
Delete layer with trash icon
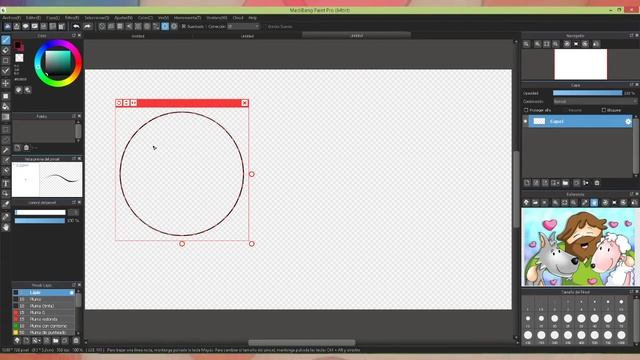coord(597,183)
